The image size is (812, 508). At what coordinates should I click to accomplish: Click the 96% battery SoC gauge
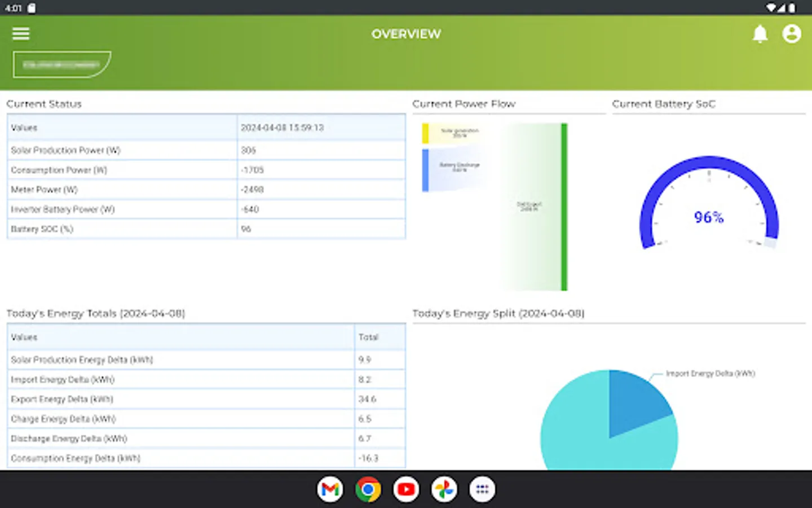(708, 217)
